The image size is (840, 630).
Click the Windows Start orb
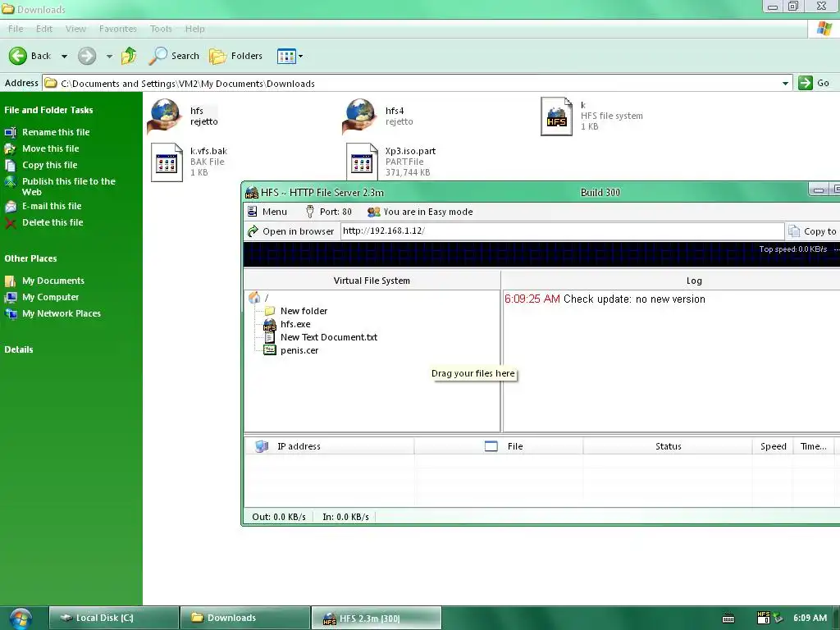tap(21, 619)
